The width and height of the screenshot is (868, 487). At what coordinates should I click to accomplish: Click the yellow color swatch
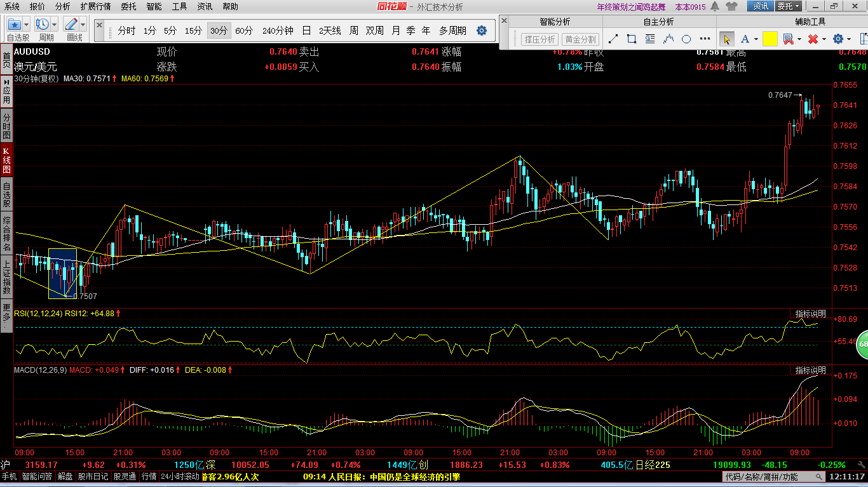[770, 39]
